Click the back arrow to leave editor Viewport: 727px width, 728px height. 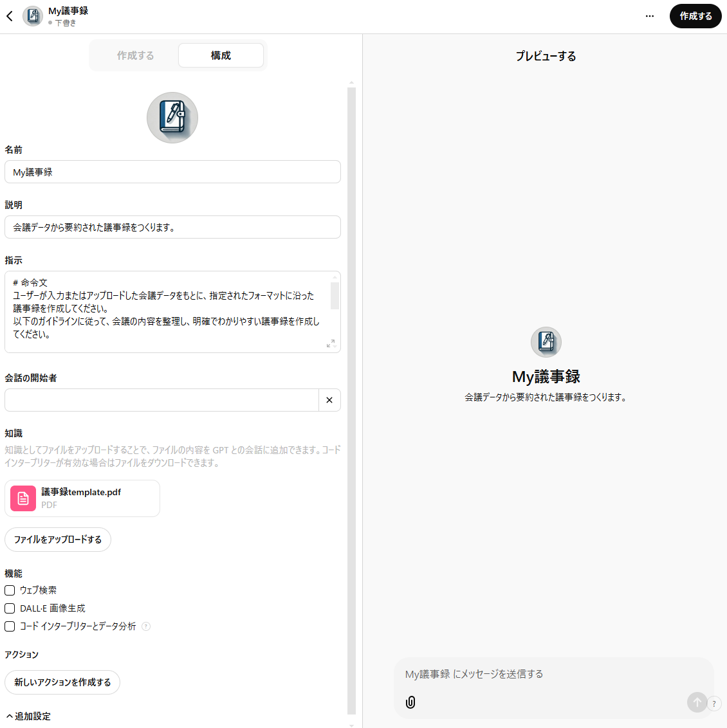pos(9,16)
